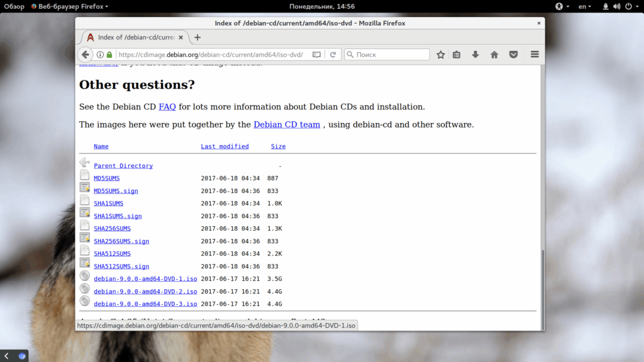Open the accessibility menu in top bar
Image resolution: width=644 pixels, height=362 pixels.
pos(562,6)
